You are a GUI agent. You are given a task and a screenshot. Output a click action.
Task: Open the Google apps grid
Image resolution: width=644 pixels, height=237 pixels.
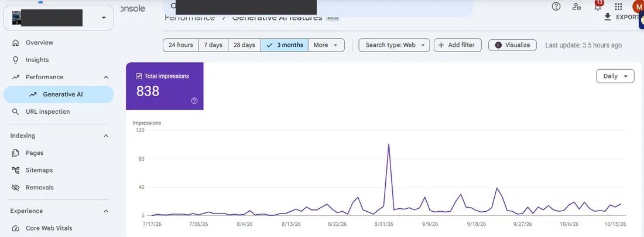coord(619,6)
